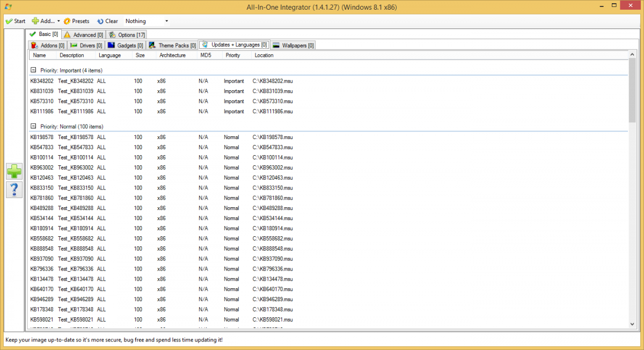Open help with the question mark icon

point(14,189)
